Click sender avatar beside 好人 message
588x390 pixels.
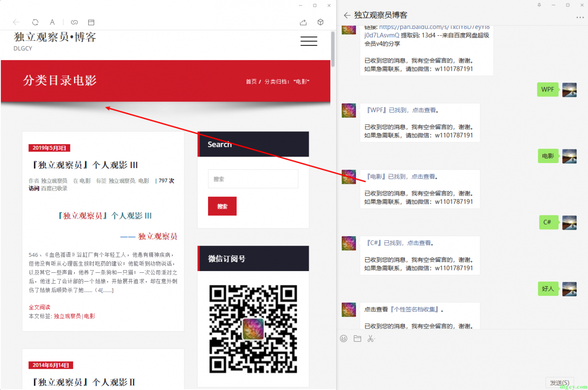coord(569,289)
